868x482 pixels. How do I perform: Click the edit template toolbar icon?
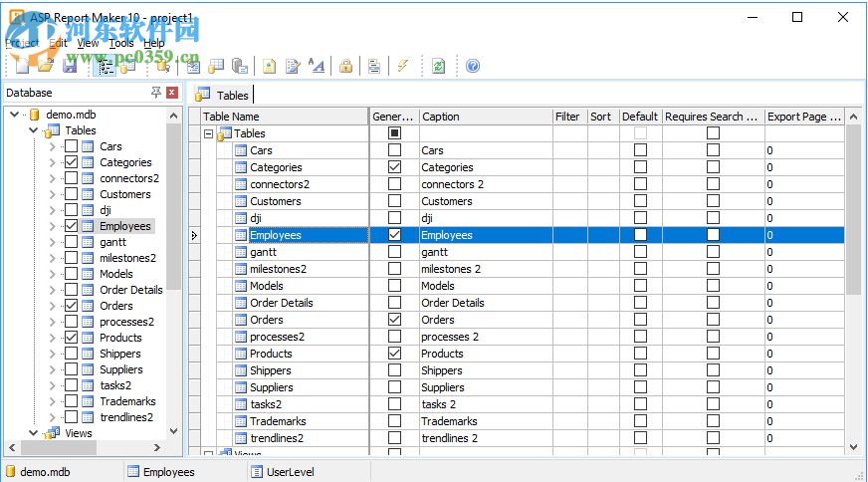[x=293, y=66]
